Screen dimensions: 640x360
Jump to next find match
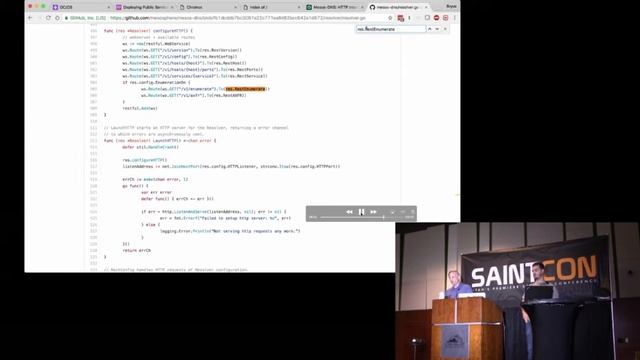point(437,29)
